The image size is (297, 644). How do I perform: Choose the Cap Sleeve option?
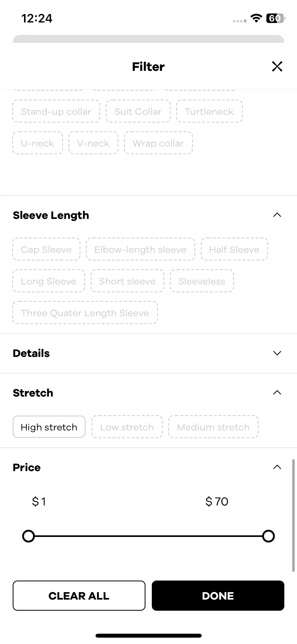click(x=46, y=249)
